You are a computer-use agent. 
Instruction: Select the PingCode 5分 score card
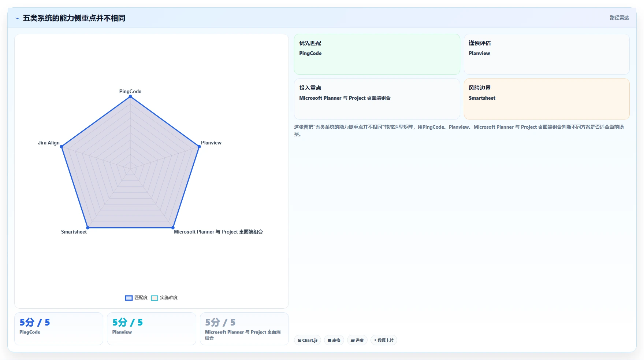59,329
